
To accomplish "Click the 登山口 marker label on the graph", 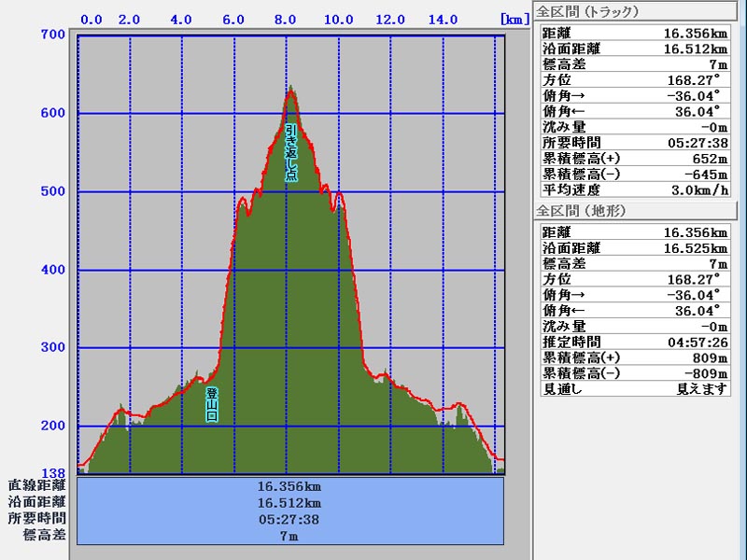I will (x=212, y=405).
